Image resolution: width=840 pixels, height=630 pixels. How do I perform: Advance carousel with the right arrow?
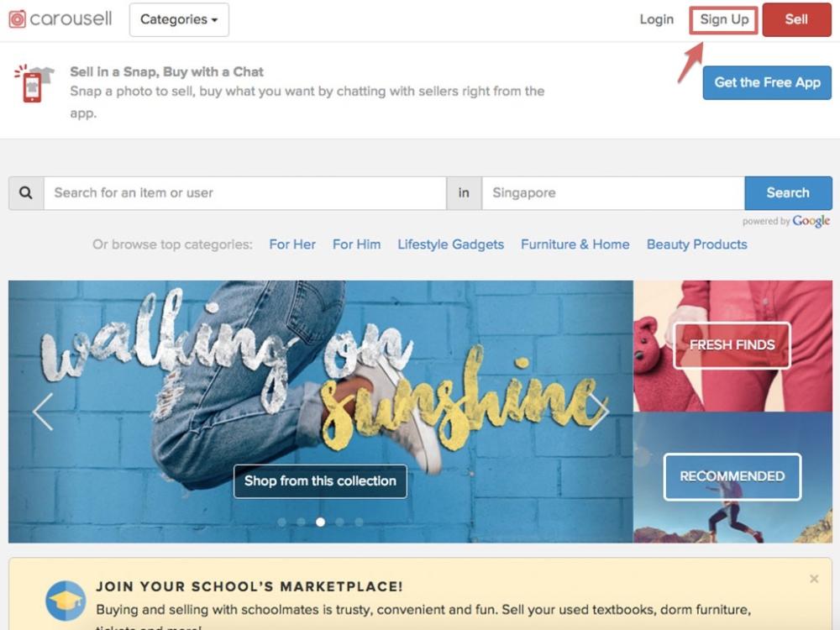point(599,412)
